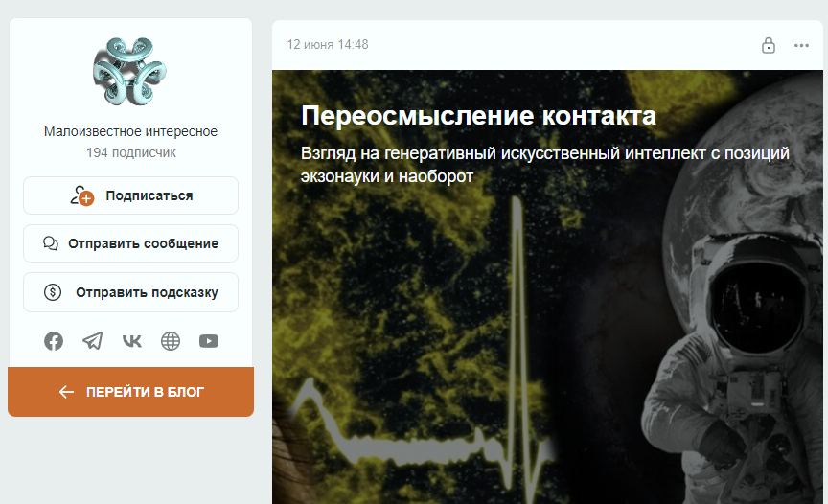Click the post date 12 июня 14:48
The height and width of the screenshot is (504, 828).
coord(328,45)
